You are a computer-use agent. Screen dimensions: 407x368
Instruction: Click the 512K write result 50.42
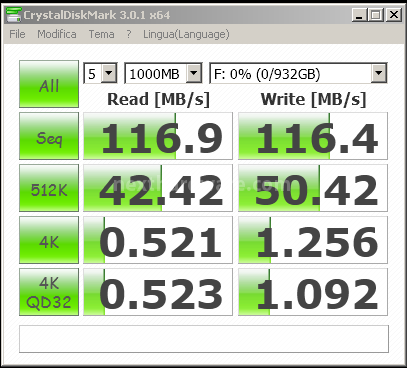[313, 188]
